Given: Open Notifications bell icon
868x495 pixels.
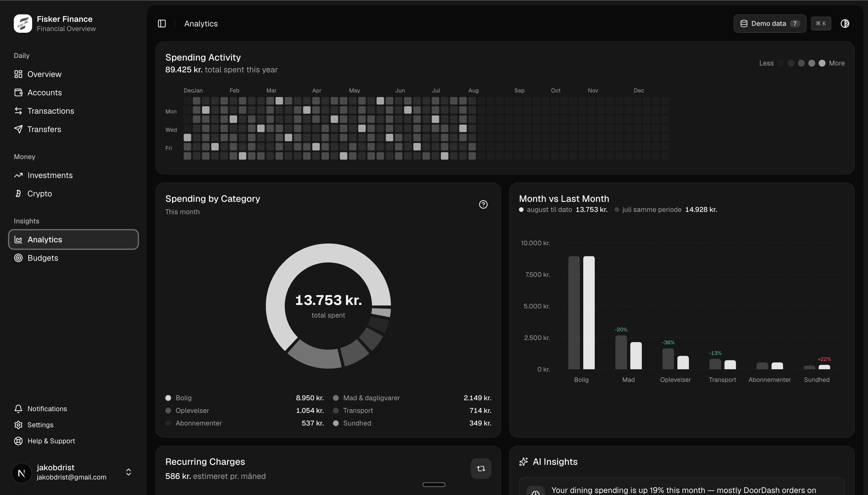Looking at the screenshot, I should pyautogui.click(x=18, y=409).
